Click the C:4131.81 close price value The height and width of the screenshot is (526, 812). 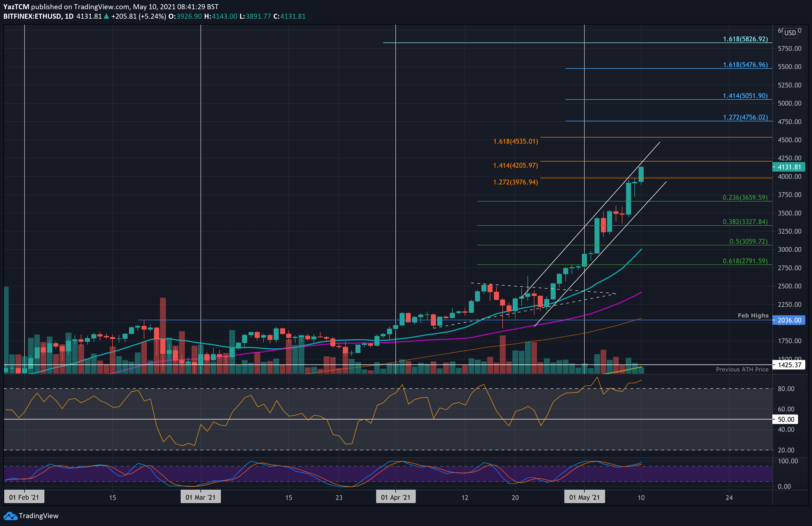pyautogui.click(x=289, y=16)
